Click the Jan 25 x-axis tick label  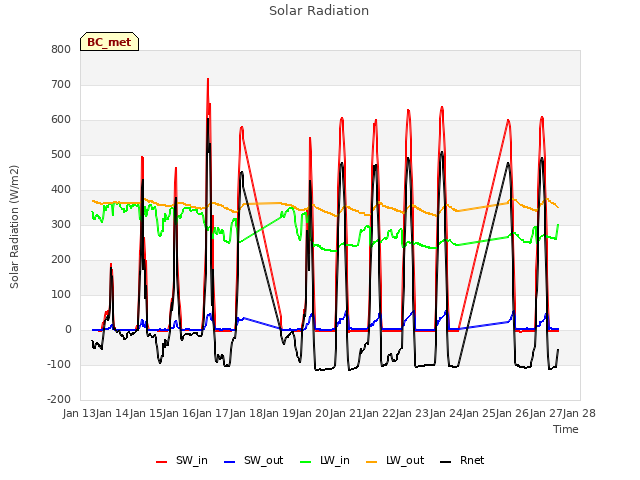(479, 413)
